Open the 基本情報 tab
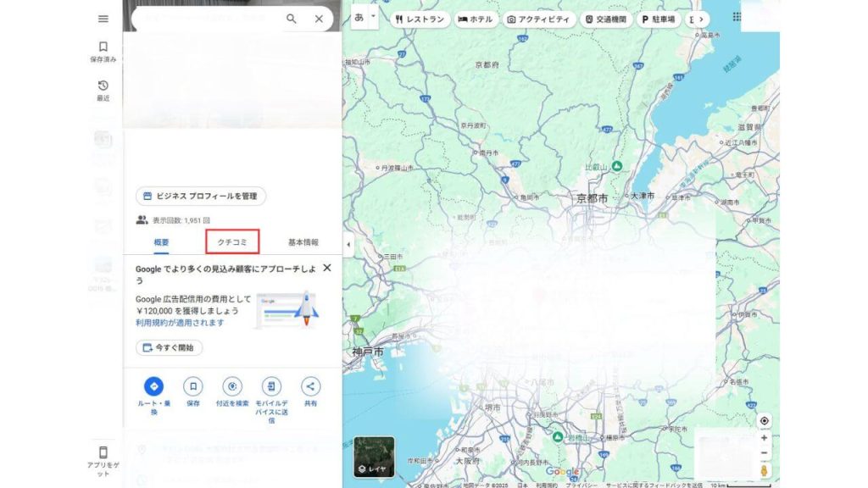Viewport: 868px width, 488px height. pyautogui.click(x=303, y=242)
